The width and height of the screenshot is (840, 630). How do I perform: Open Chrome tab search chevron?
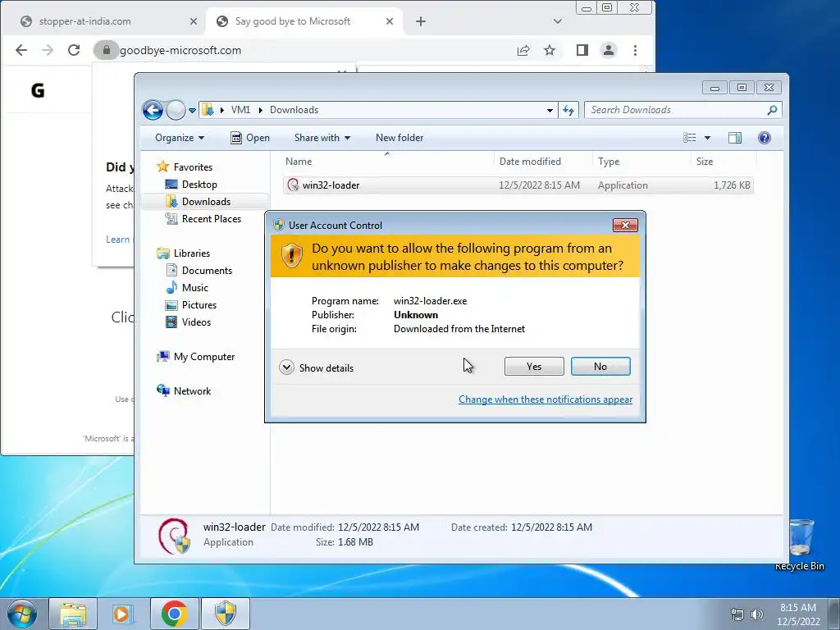click(558, 21)
